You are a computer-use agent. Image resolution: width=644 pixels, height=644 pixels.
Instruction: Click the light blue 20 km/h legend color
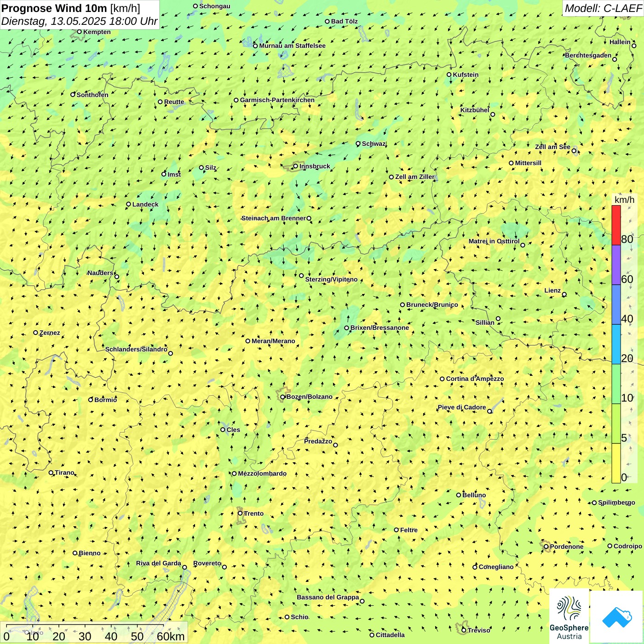pos(616,344)
